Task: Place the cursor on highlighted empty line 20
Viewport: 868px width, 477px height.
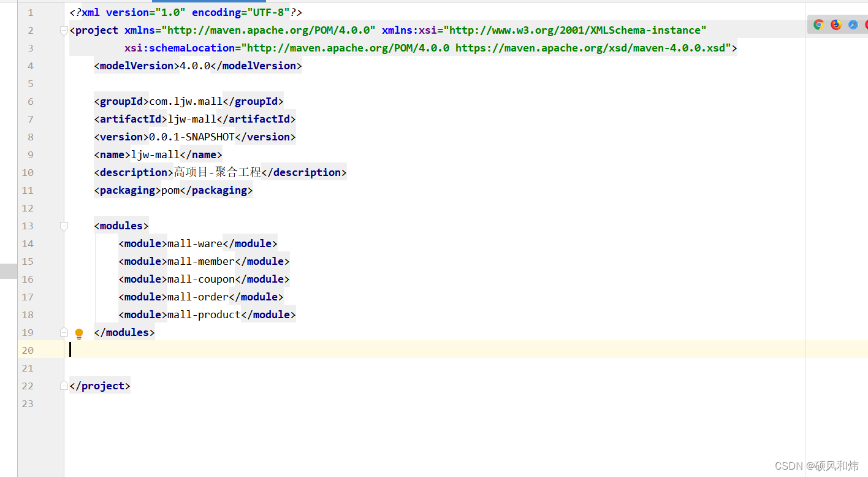Action: (x=466, y=350)
